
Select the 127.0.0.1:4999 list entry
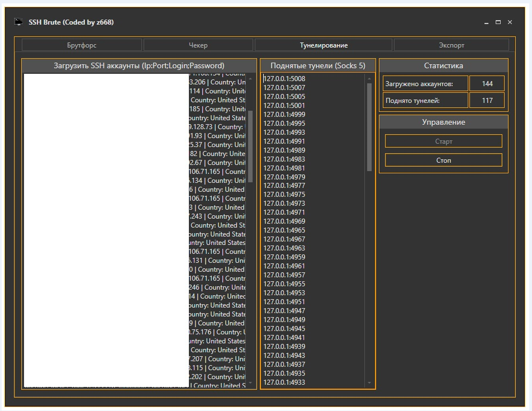[284, 115]
